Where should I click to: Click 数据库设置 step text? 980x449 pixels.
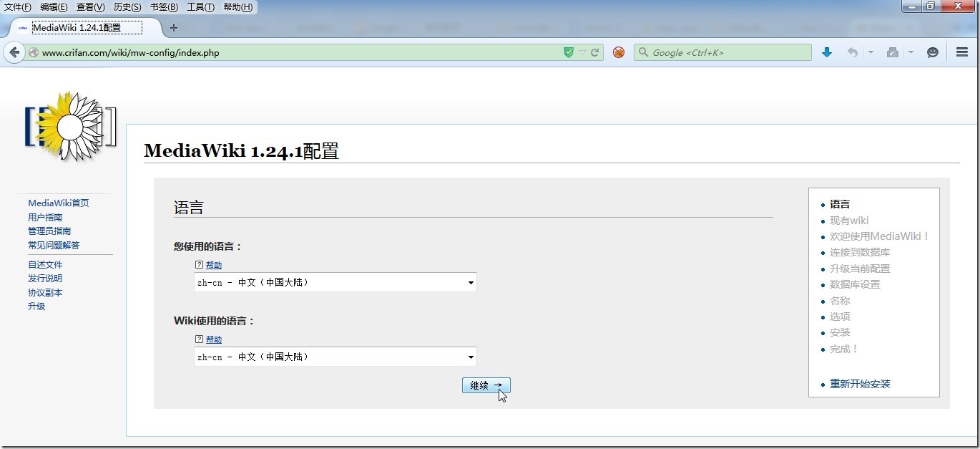855,284
